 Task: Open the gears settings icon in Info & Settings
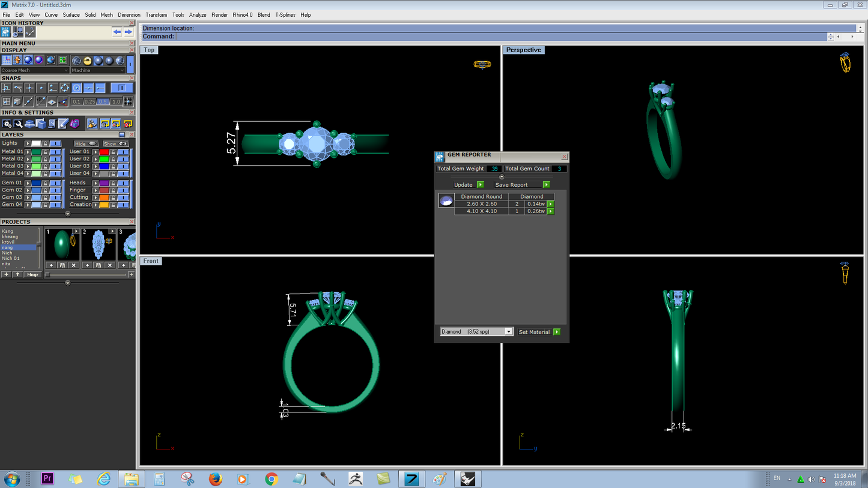7,124
